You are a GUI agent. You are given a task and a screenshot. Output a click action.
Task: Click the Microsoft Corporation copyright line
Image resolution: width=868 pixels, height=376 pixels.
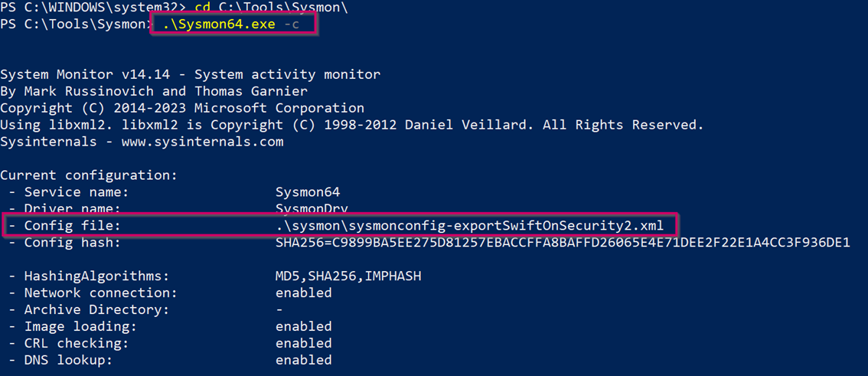pos(182,108)
